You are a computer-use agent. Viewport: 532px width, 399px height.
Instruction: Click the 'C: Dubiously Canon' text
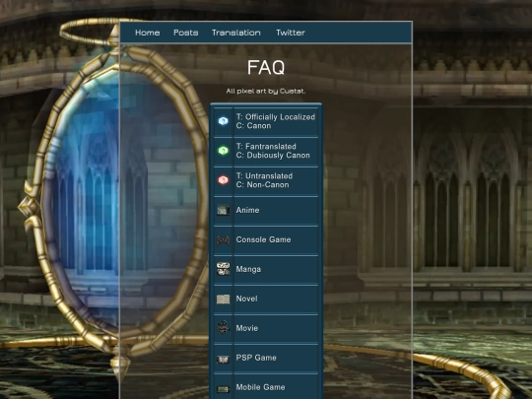273,156
